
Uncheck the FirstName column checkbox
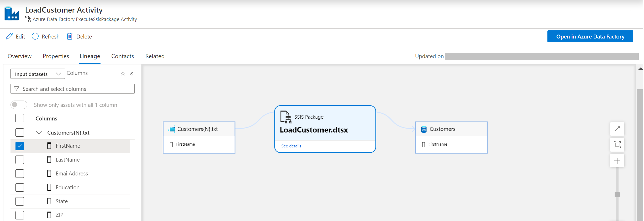[20, 146]
